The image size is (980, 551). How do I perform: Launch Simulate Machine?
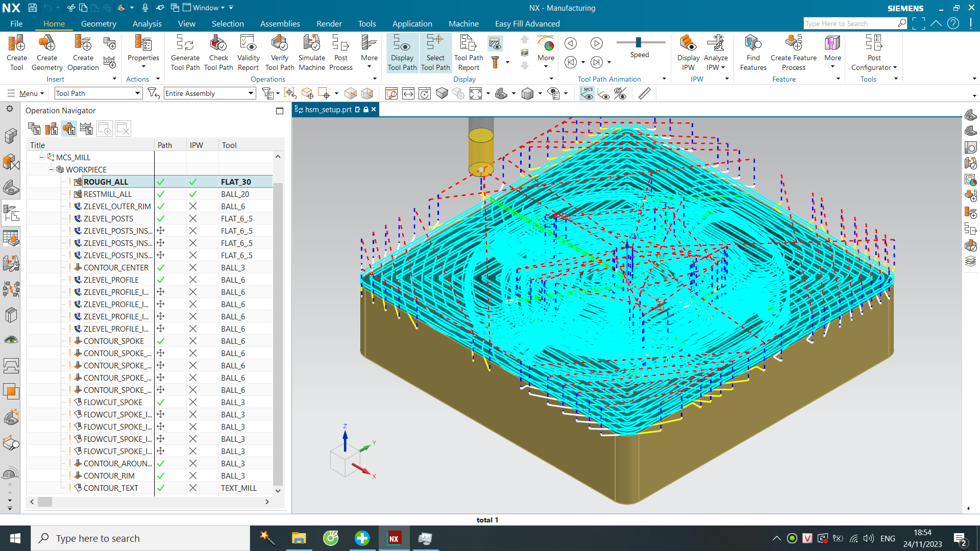pyautogui.click(x=312, y=53)
